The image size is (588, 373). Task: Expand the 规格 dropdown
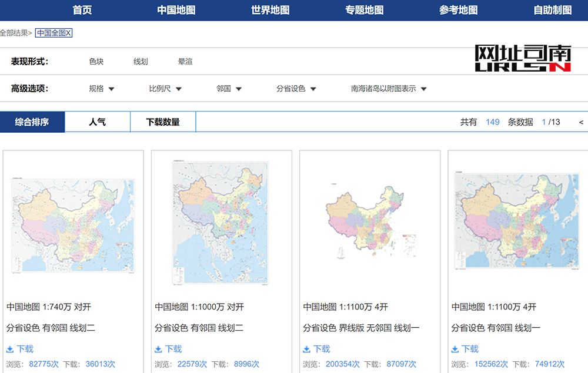coord(102,89)
